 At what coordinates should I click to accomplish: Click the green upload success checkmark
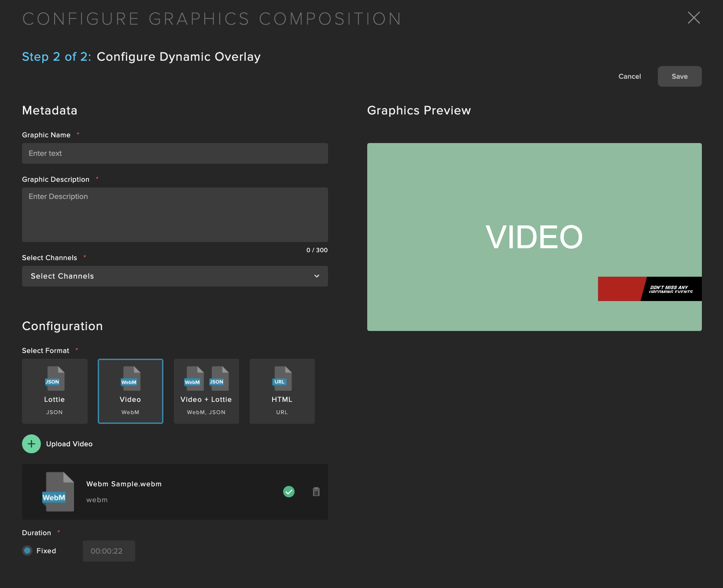289,492
